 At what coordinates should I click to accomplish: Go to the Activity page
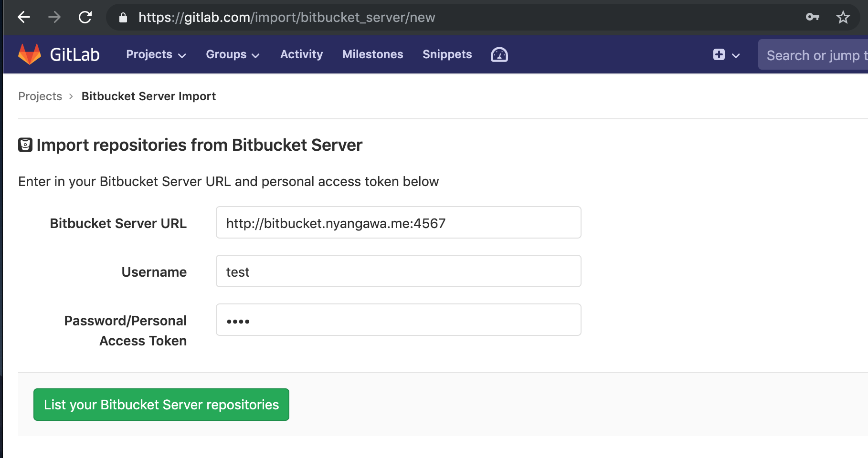point(301,55)
